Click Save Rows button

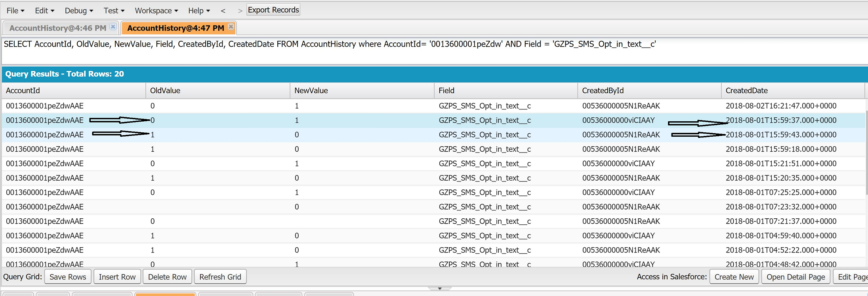[x=68, y=277]
